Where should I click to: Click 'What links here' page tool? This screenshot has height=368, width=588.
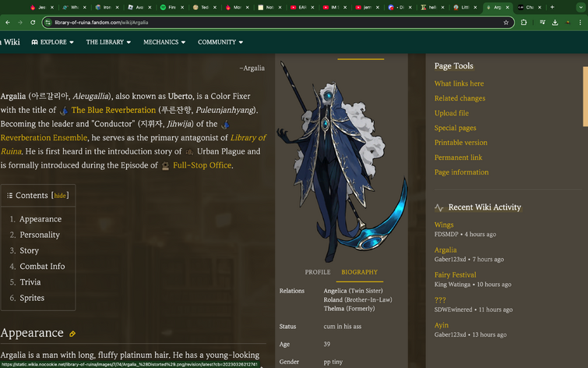pos(459,83)
